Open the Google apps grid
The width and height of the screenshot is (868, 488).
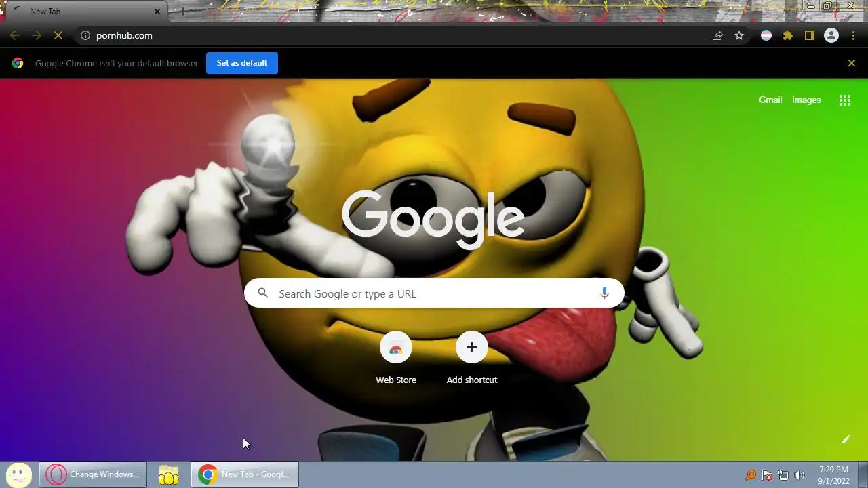(x=845, y=100)
